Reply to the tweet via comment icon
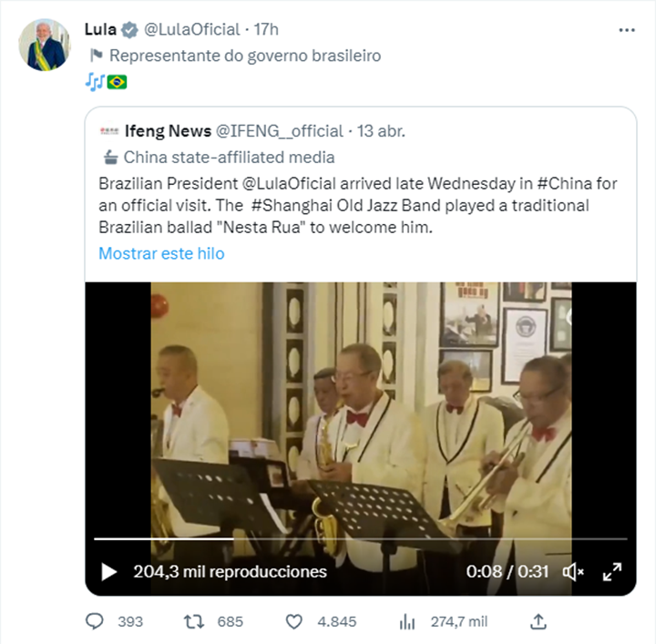Image resolution: width=656 pixels, height=644 pixels. [x=95, y=621]
